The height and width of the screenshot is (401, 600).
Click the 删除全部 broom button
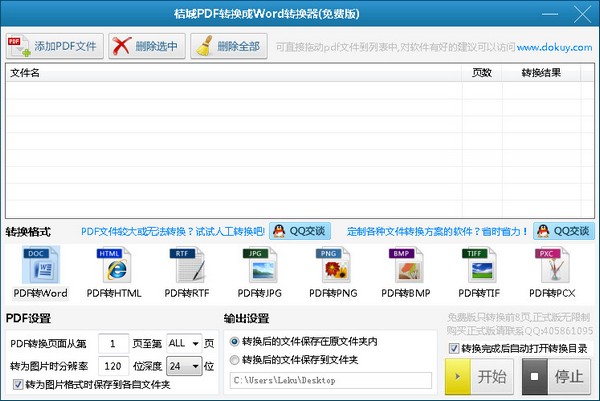click(x=229, y=46)
